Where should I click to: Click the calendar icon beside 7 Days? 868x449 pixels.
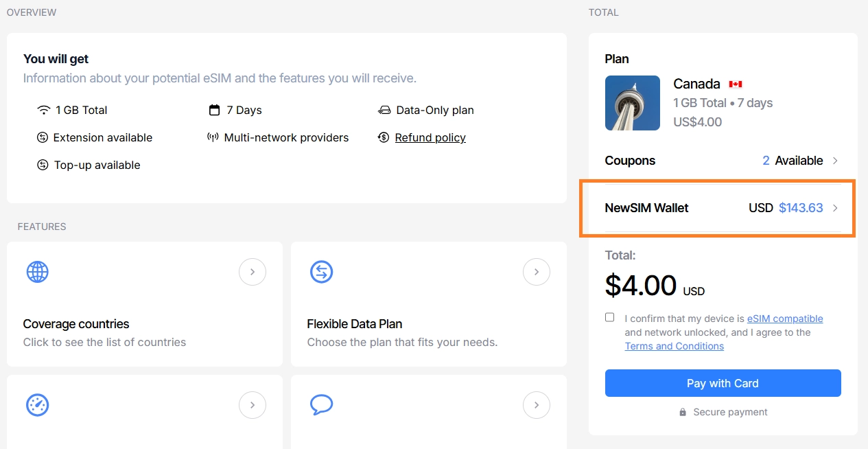tap(215, 110)
